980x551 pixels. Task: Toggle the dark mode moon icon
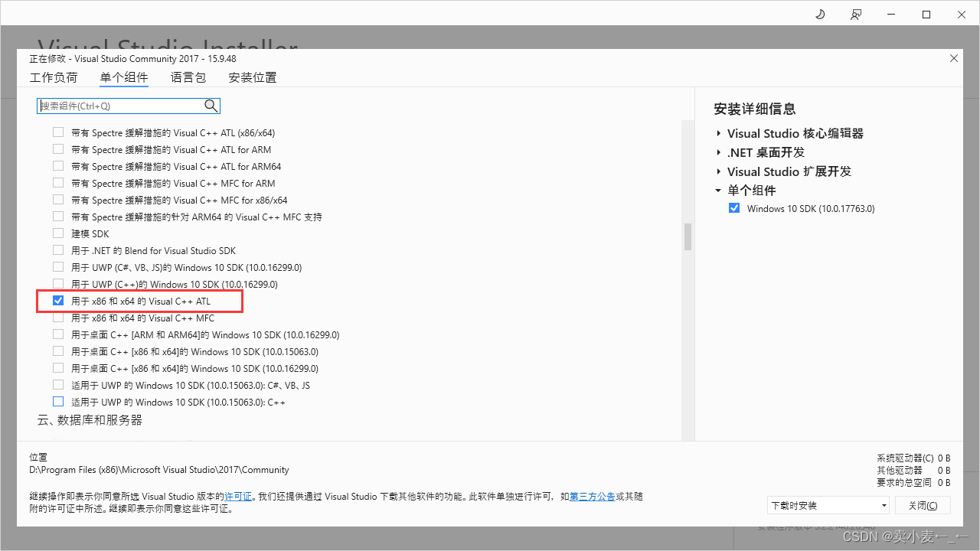[820, 15]
